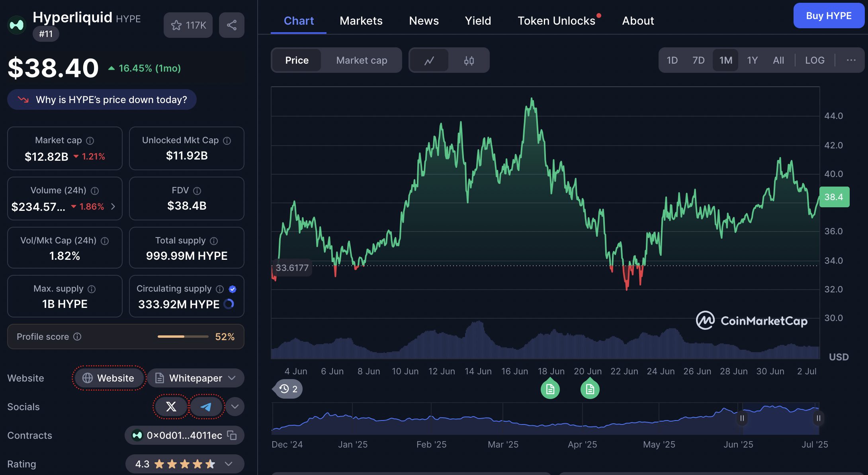Click the Volume (24h) info icon
This screenshot has height=475, width=868.
(x=95, y=191)
